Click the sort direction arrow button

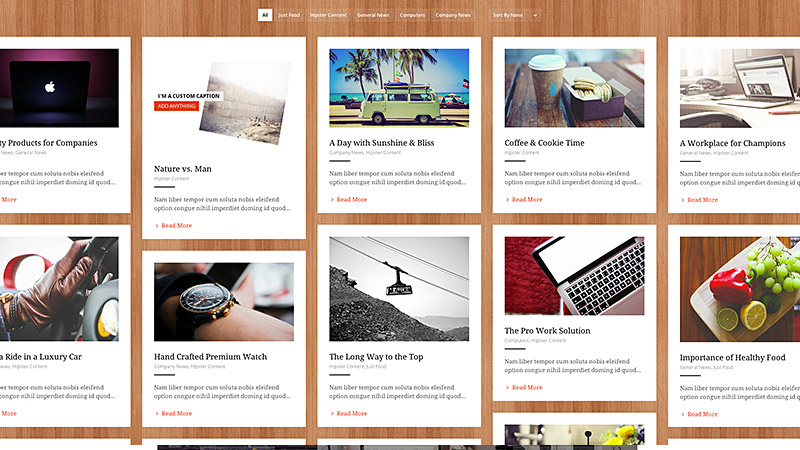536,15
